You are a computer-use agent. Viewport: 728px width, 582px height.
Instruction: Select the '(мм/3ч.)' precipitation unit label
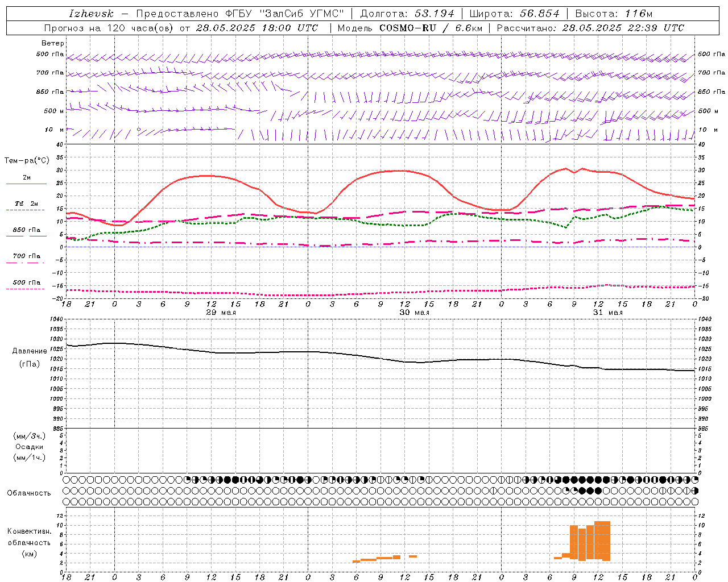[x=30, y=436]
